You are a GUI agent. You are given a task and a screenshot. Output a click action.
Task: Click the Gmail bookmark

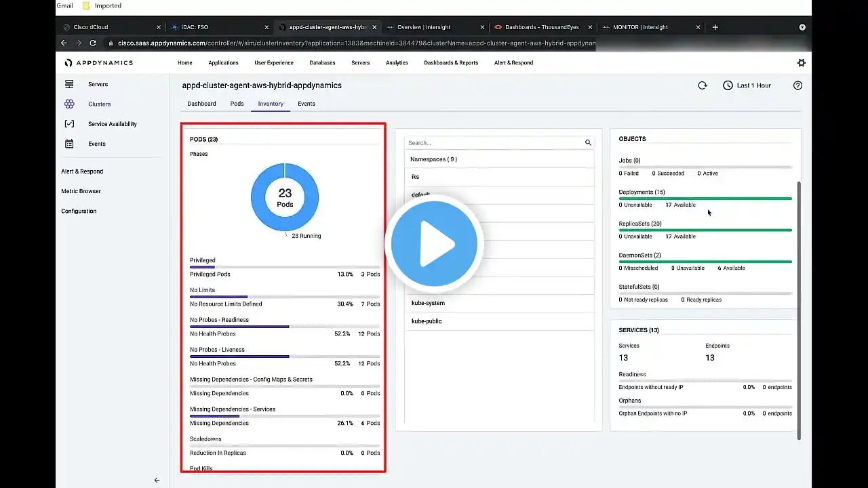tap(64, 5)
